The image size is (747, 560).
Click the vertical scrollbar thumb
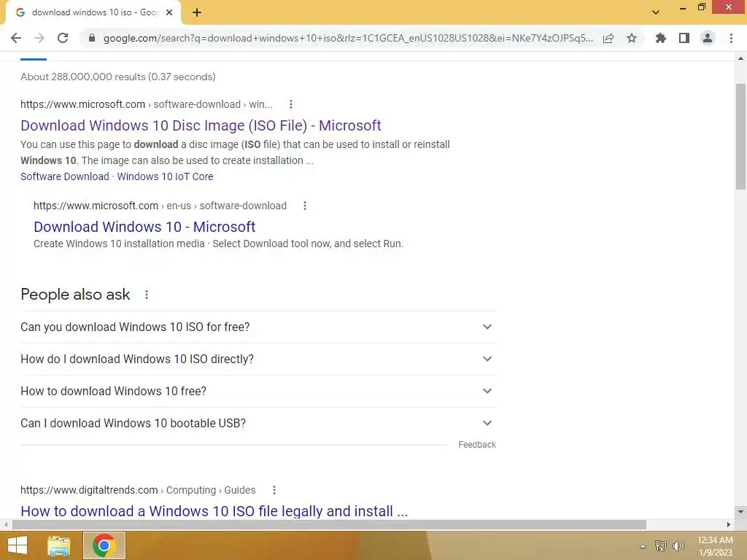[x=740, y=137]
